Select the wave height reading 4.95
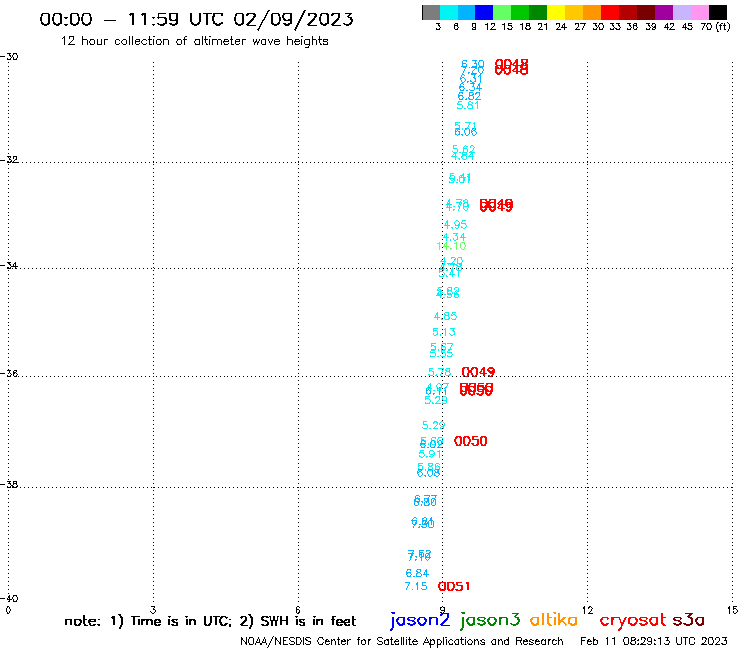Viewport: 740px width, 650px height. (455, 225)
